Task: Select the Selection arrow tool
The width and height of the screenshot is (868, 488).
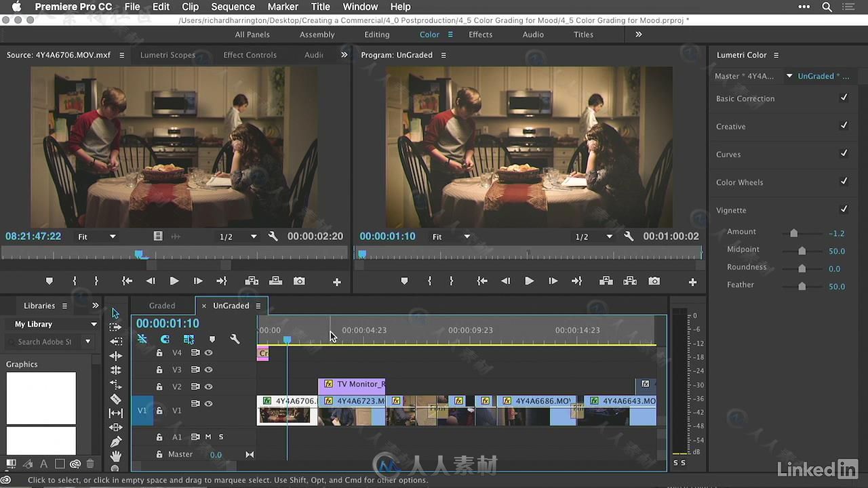Action: click(115, 312)
